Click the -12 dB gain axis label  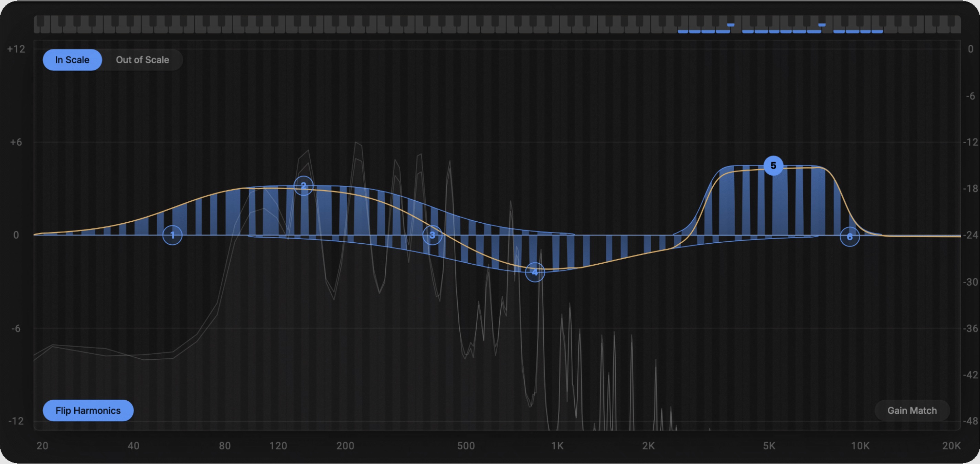click(15, 421)
